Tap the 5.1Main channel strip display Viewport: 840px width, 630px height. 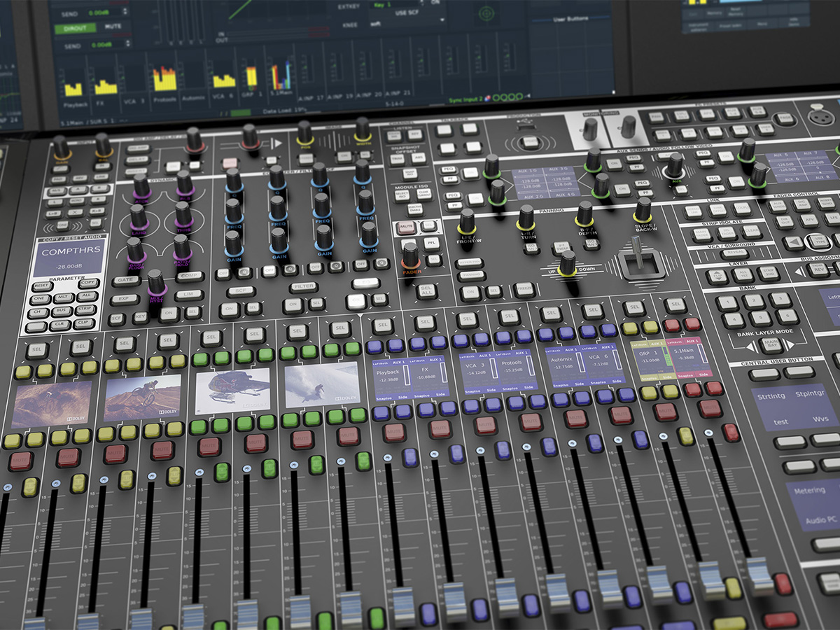[x=689, y=358]
